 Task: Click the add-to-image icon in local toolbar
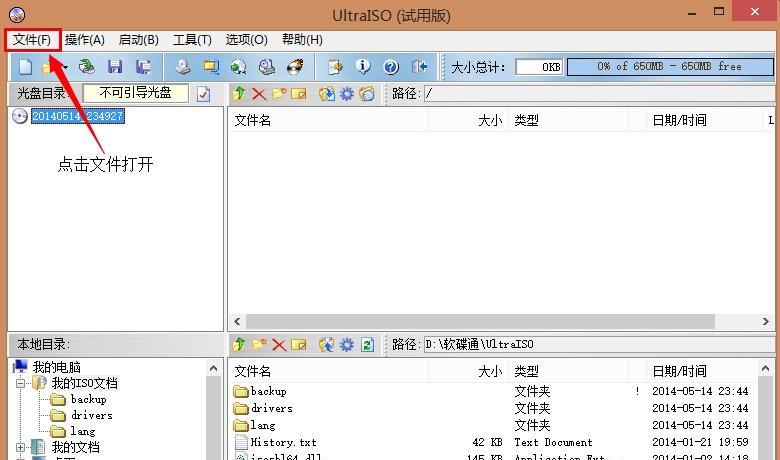point(326,344)
